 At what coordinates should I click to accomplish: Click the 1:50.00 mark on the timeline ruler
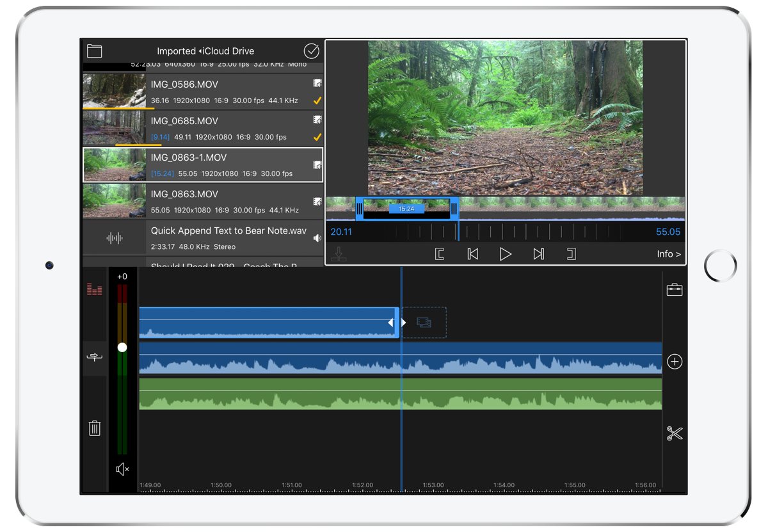[x=221, y=485]
